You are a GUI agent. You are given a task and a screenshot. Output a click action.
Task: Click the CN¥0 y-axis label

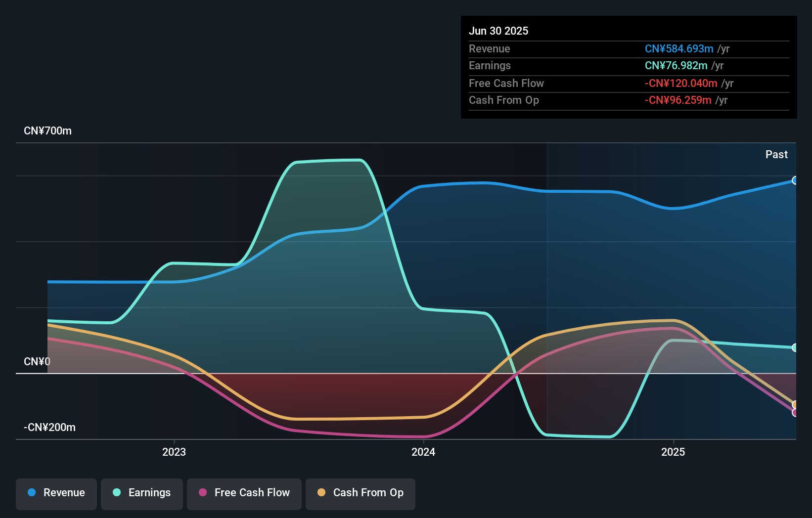click(x=37, y=362)
